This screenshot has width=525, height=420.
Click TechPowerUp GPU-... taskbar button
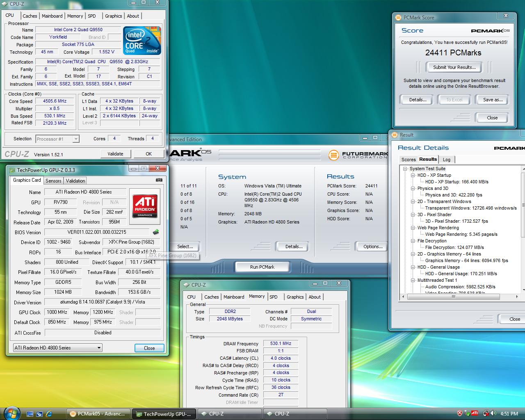coord(164,414)
